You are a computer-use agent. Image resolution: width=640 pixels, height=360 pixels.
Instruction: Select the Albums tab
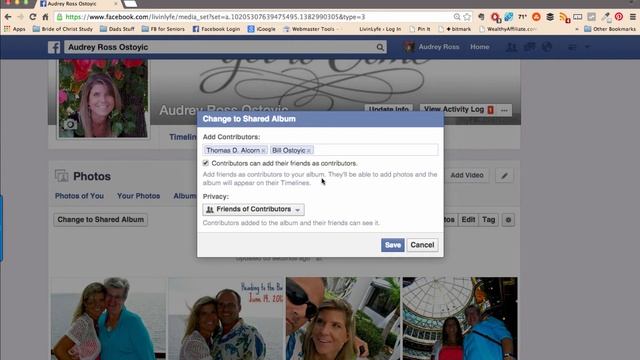tap(185, 196)
